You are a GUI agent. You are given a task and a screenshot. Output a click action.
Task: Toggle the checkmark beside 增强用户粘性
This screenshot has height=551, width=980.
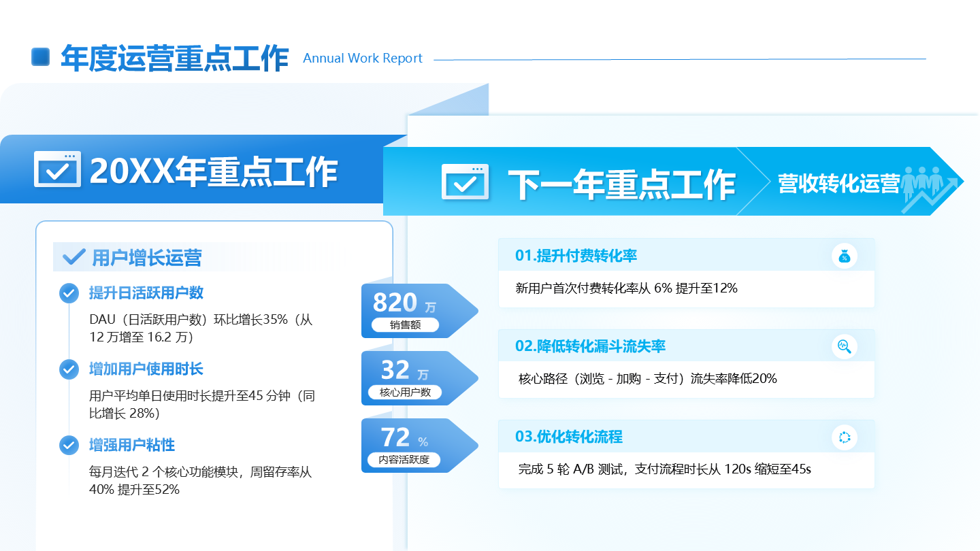tap(68, 445)
